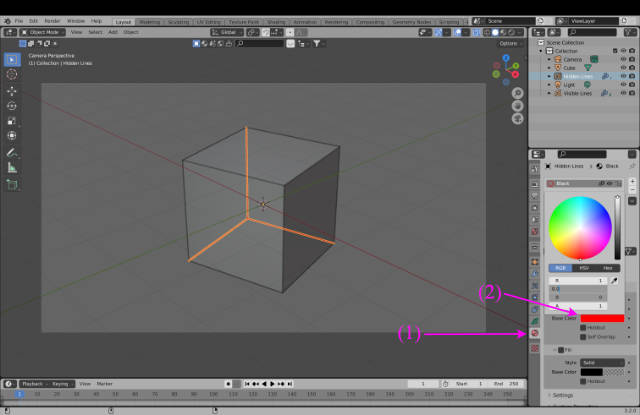The width and height of the screenshot is (640, 415).
Task: Click the viewport pan hand icon
Action: click(518, 106)
